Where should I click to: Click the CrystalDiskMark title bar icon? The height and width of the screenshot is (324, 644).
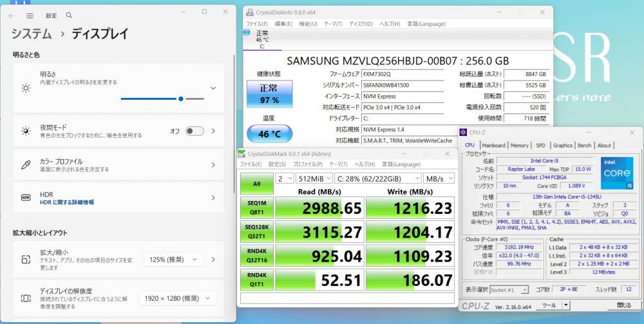[x=242, y=153]
